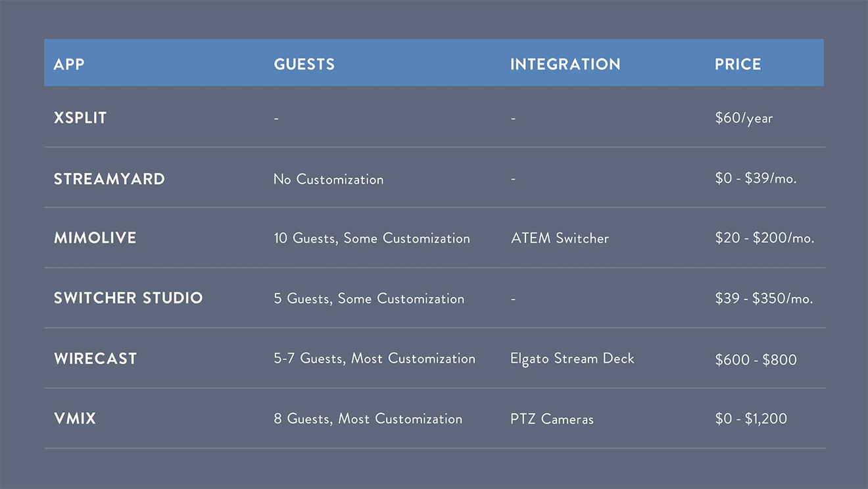
Task: Click the SWITCHER STUDIO row label
Action: (128, 298)
